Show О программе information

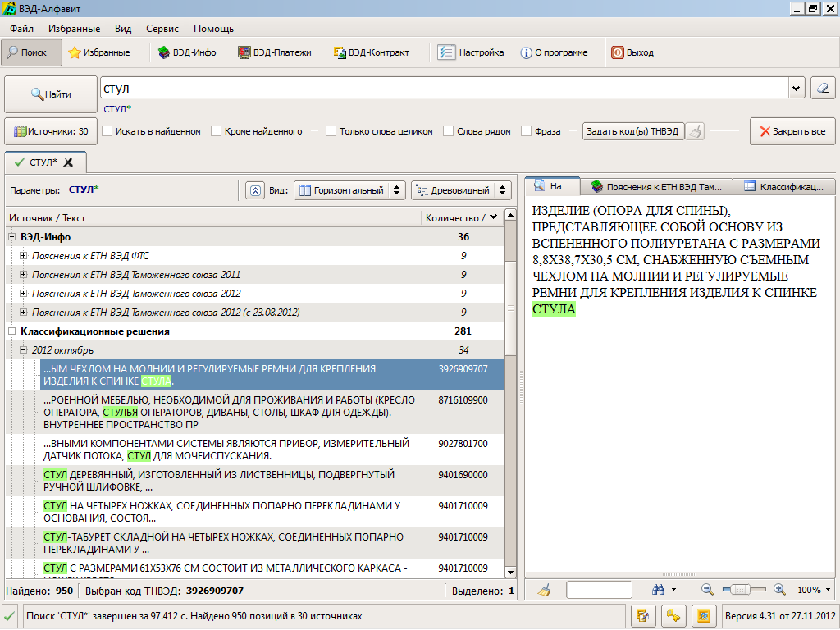(x=554, y=52)
